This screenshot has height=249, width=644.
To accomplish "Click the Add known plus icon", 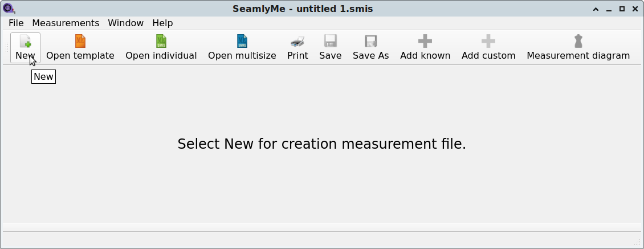I will pos(425,41).
